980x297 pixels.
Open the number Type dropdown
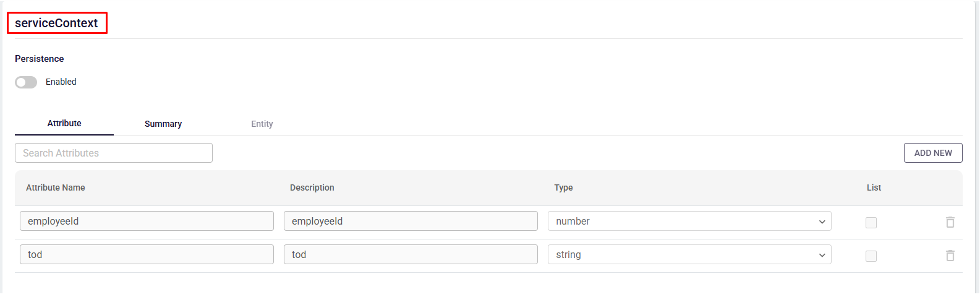click(x=689, y=222)
